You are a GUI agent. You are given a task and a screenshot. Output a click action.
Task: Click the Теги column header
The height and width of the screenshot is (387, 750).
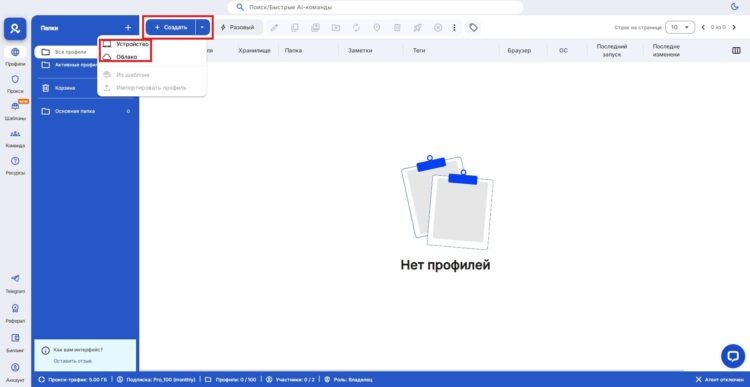(x=419, y=50)
